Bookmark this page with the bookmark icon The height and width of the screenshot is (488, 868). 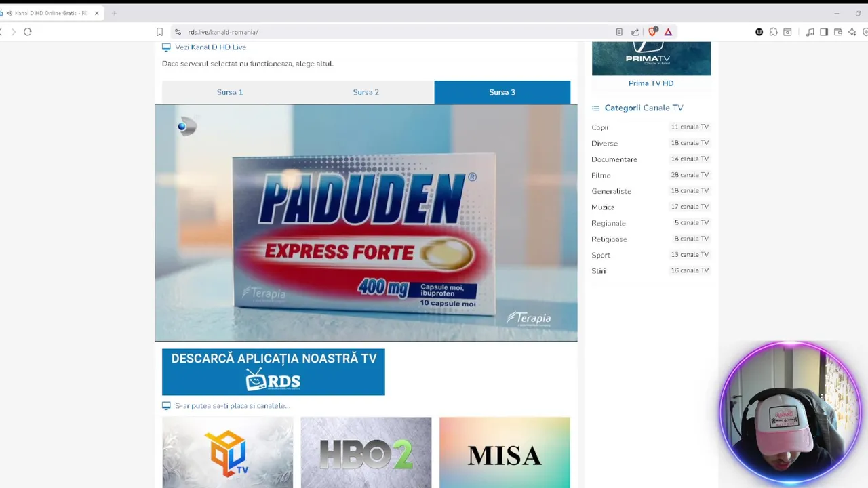[159, 32]
